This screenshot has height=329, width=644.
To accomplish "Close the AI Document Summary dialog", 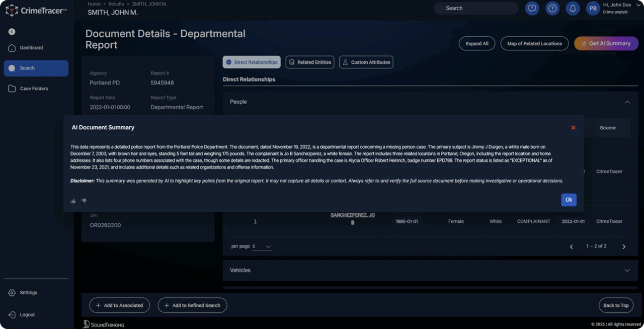I will (573, 128).
